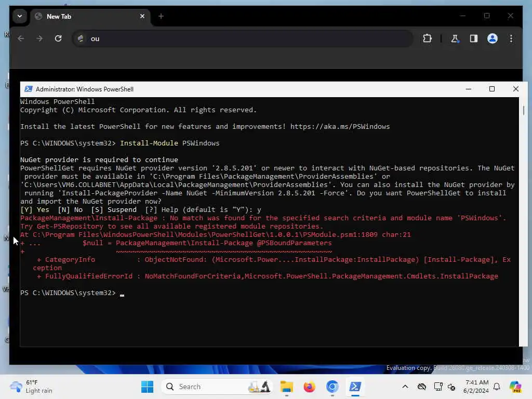
Task: Launch Firefox from taskbar
Action: [x=310, y=387]
